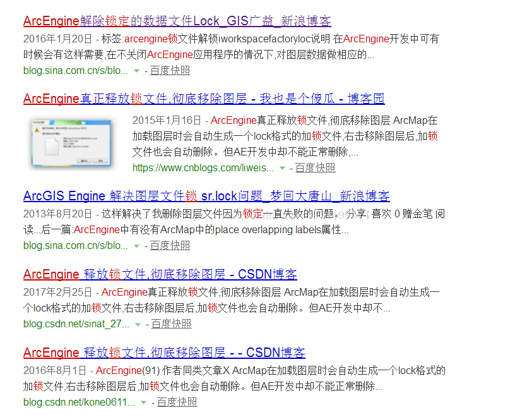Expand arrow beside first blog.sina.com.cn URL

pos(136,71)
